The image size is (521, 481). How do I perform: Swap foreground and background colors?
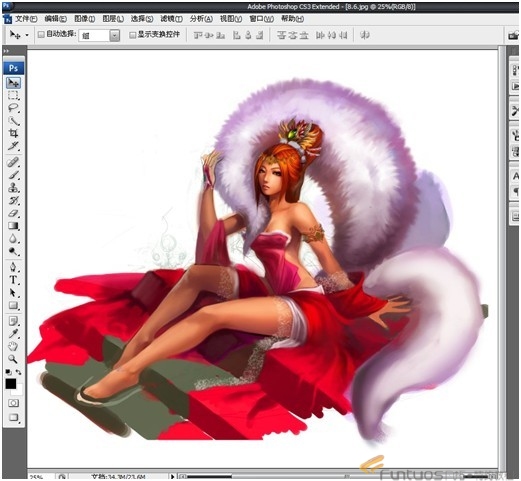(x=19, y=372)
